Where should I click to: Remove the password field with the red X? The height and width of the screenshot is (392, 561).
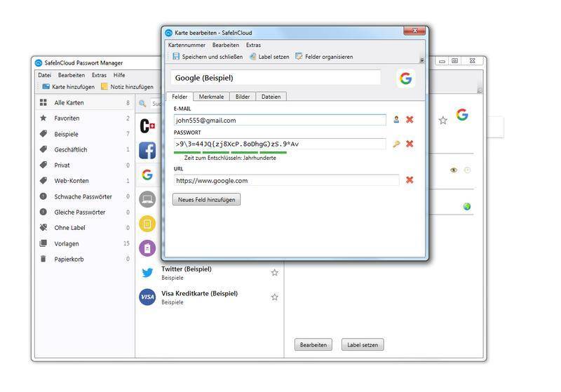410,144
